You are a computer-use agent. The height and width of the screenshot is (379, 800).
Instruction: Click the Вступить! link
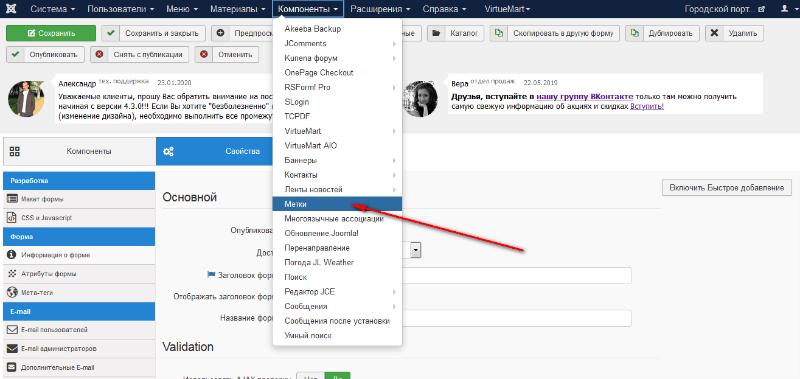[x=647, y=106]
